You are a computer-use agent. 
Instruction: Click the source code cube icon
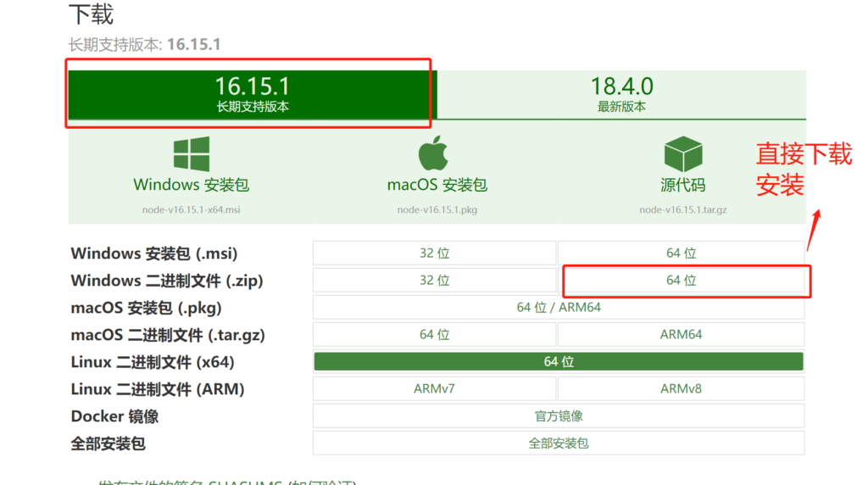(682, 154)
